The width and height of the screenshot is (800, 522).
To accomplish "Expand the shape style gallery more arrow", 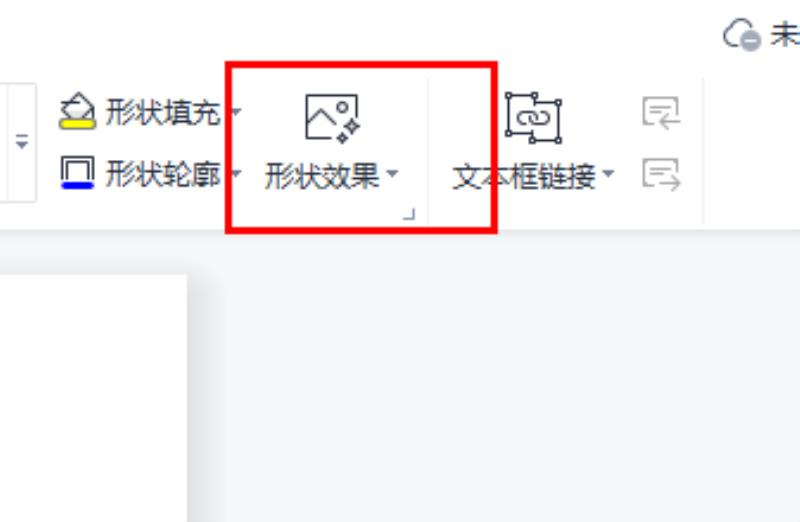I will (x=21, y=142).
